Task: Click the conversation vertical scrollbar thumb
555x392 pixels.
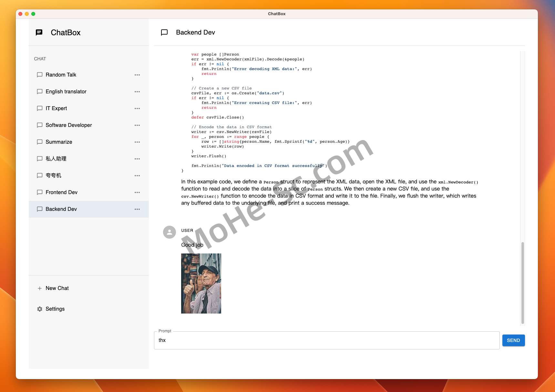Action: [522, 283]
